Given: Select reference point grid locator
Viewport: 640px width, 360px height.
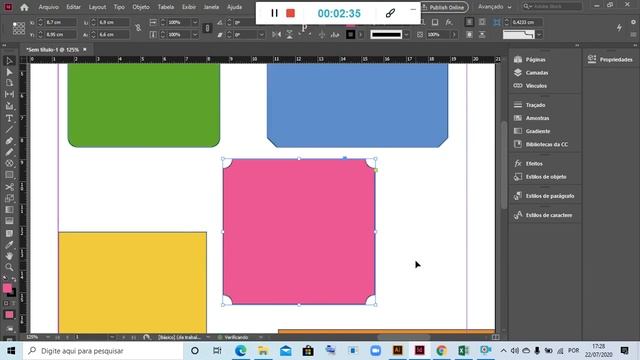Looking at the screenshot, I should (x=19, y=28).
